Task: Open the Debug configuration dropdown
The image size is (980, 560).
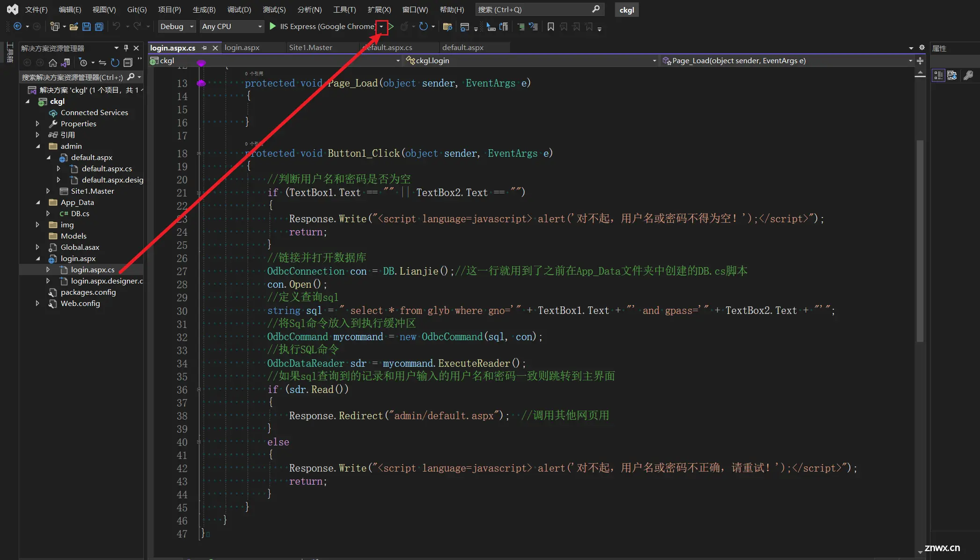Action: [x=191, y=27]
